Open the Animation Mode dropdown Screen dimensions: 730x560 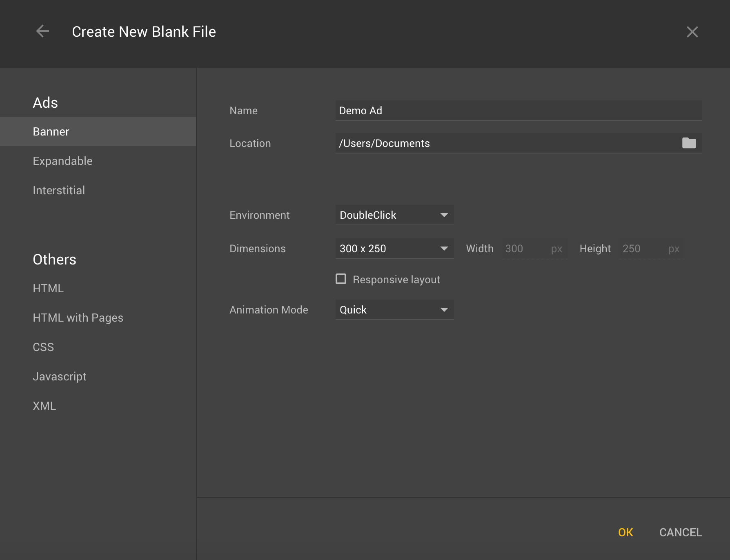394,310
